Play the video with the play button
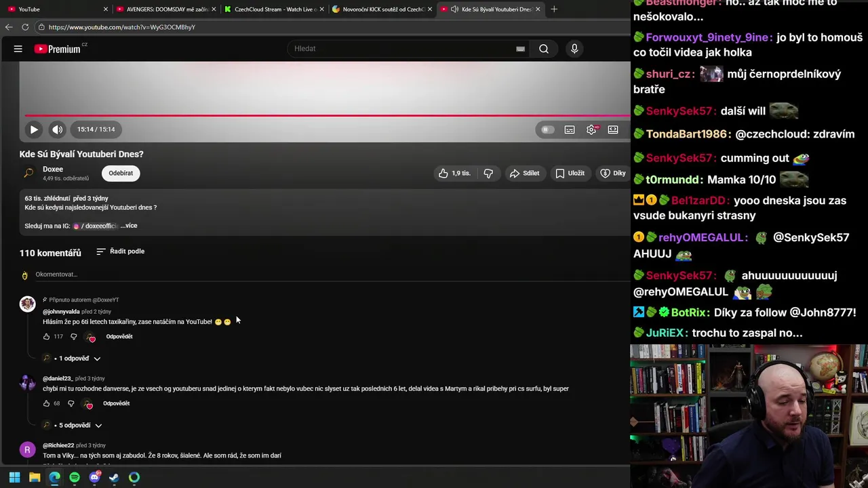Image resolution: width=868 pixels, height=488 pixels. (x=34, y=129)
